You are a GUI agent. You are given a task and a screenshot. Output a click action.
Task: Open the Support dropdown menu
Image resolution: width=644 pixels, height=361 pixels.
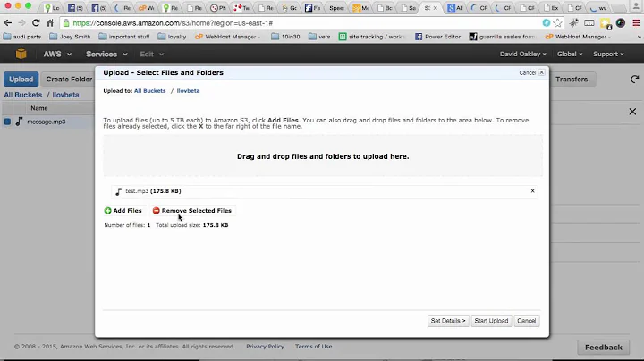(x=608, y=54)
